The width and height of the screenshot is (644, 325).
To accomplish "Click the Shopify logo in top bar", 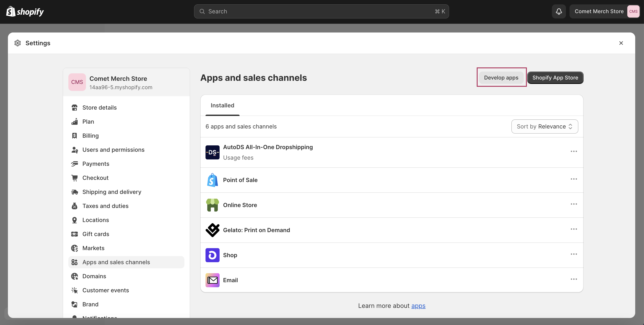I will 25,11.
